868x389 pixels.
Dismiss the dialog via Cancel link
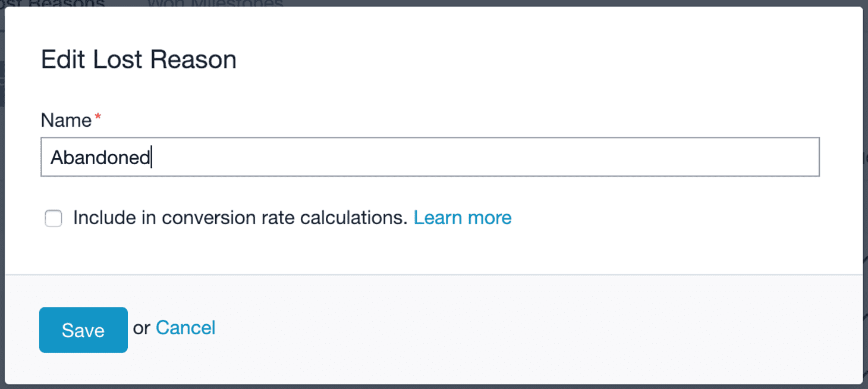pyautogui.click(x=185, y=328)
